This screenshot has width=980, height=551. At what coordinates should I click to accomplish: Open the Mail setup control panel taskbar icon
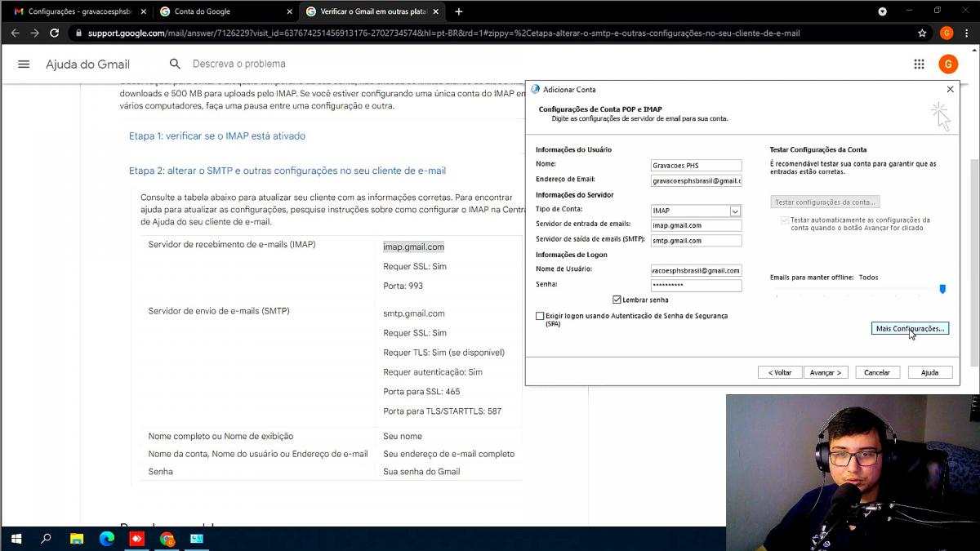(197, 539)
